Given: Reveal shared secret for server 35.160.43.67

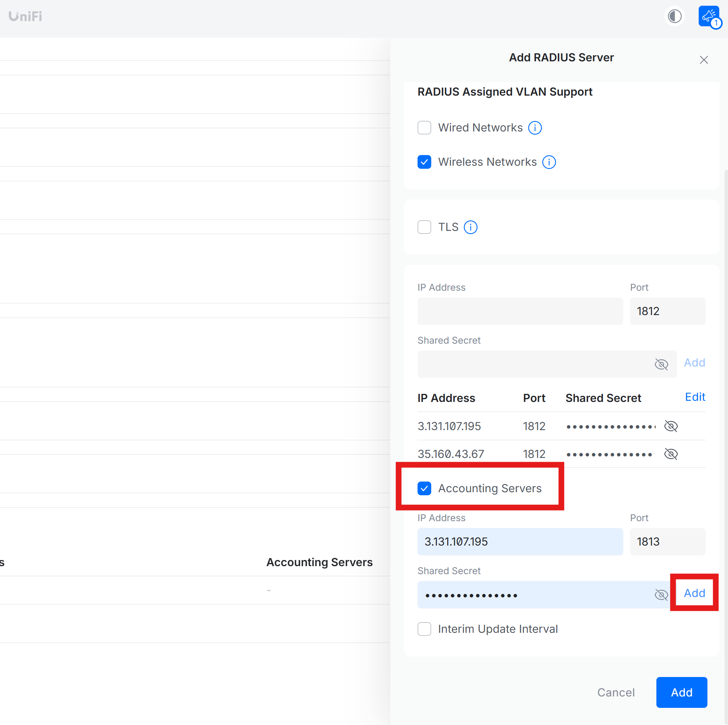Looking at the screenshot, I should click(671, 454).
